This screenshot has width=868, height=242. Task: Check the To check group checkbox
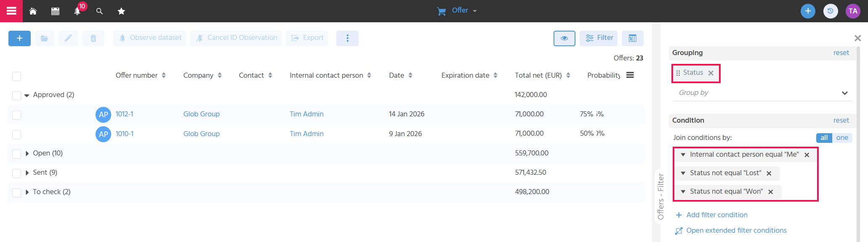17,192
